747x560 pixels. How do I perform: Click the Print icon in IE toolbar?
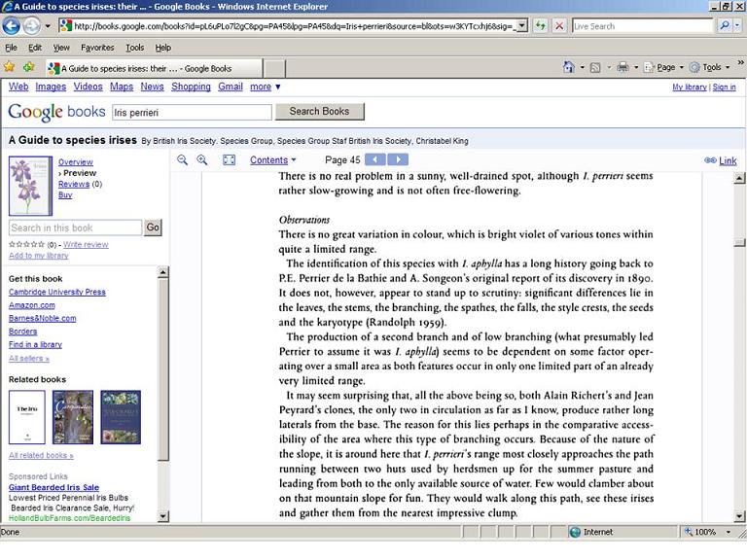coord(622,67)
